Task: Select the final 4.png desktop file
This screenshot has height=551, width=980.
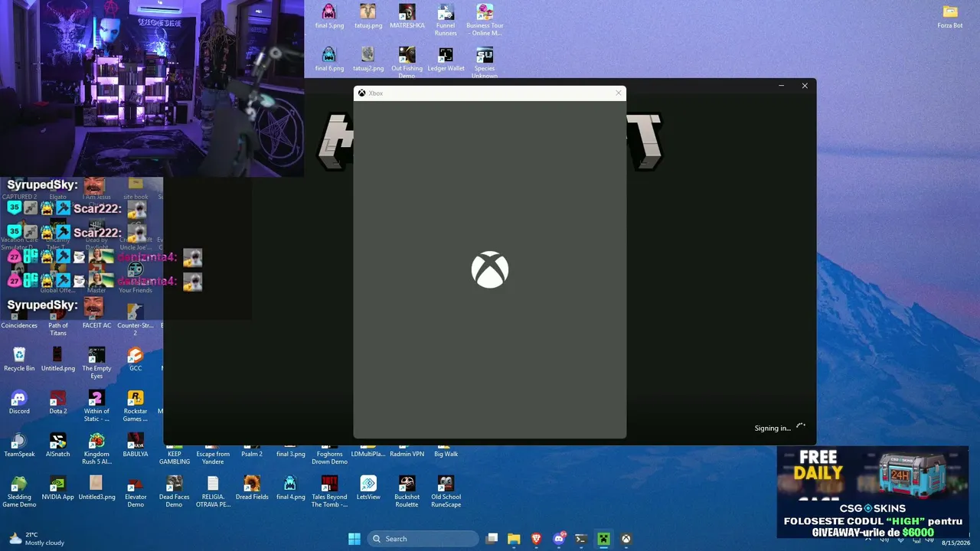Action: 291,487
